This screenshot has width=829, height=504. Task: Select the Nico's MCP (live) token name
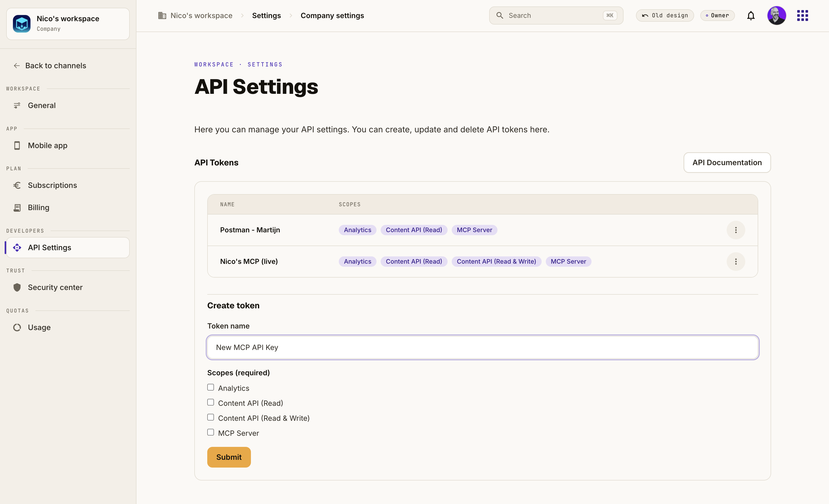click(249, 262)
